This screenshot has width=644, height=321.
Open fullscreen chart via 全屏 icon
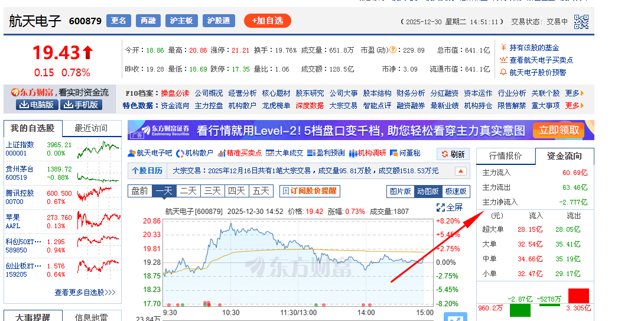tap(441, 207)
